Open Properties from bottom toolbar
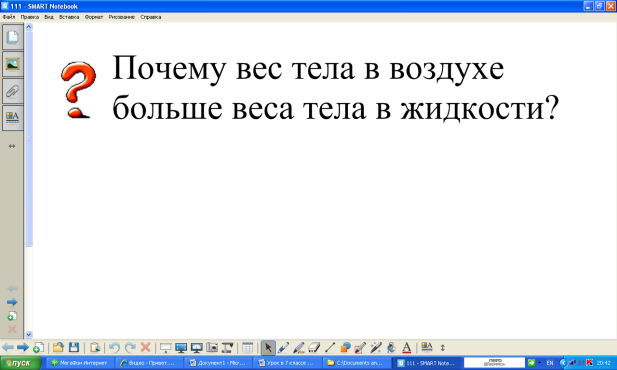 (x=427, y=348)
